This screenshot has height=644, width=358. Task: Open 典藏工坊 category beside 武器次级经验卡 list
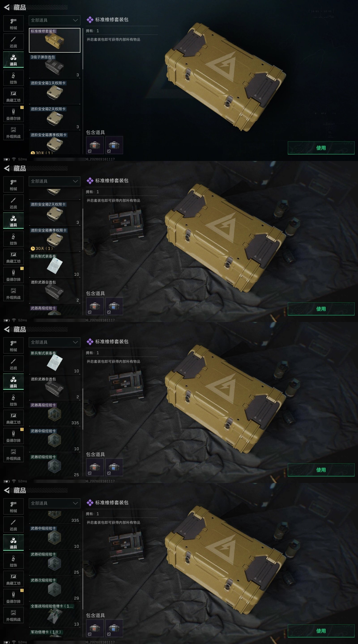coord(13,579)
